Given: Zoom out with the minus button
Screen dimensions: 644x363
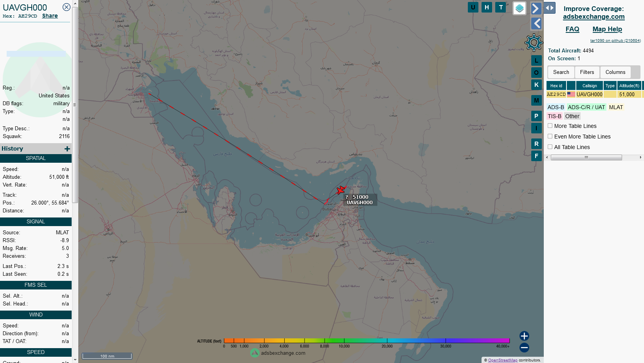Looking at the screenshot, I should [524, 347].
